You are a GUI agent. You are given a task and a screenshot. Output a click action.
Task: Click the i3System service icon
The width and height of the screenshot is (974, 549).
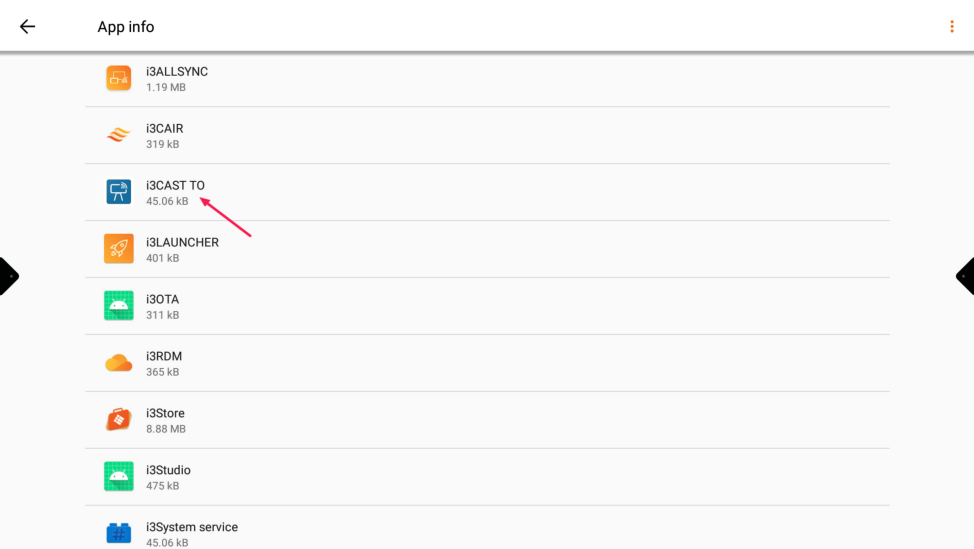(x=119, y=533)
